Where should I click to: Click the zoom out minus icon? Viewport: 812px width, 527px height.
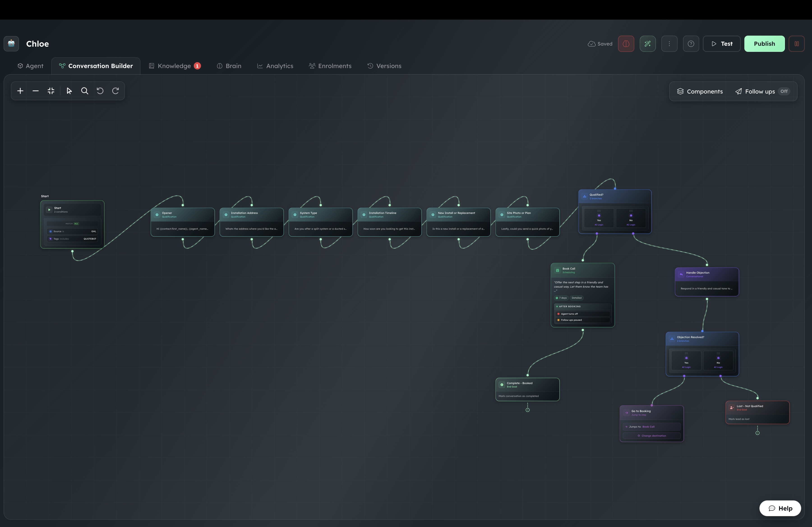pyautogui.click(x=35, y=91)
